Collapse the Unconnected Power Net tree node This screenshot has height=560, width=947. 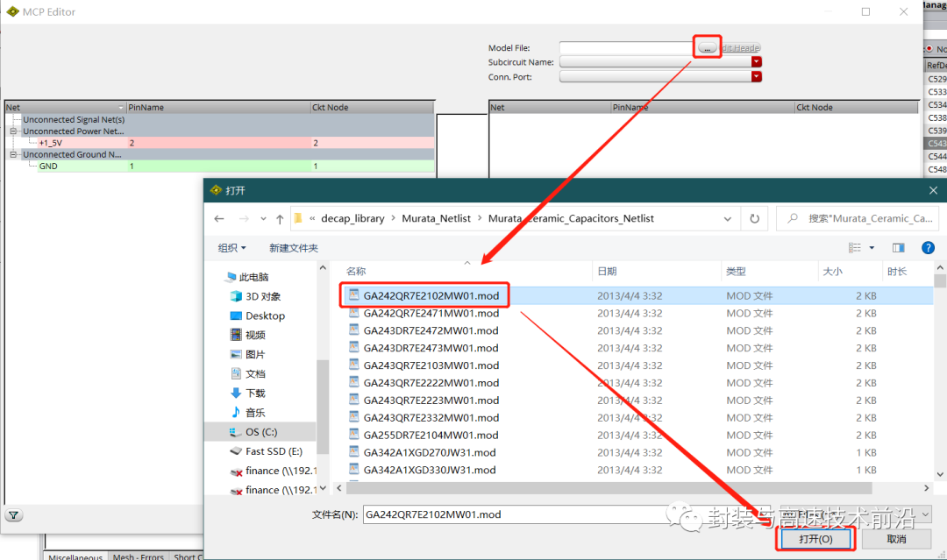pos(12,131)
